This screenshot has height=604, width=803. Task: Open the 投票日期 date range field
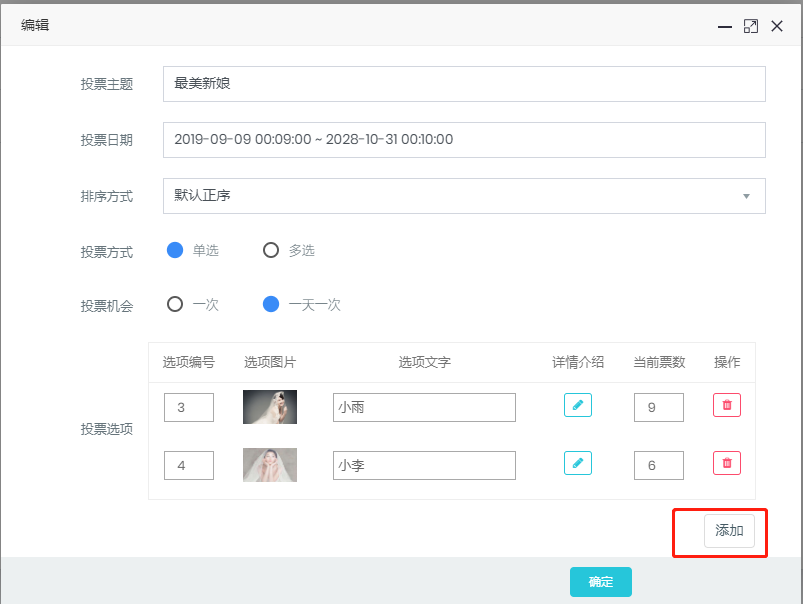click(x=464, y=140)
